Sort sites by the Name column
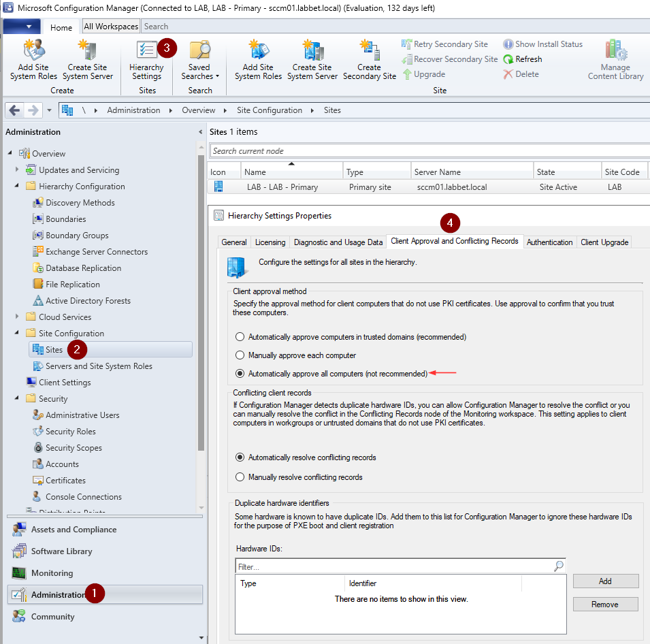The image size is (650, 644). click(292, 172)
